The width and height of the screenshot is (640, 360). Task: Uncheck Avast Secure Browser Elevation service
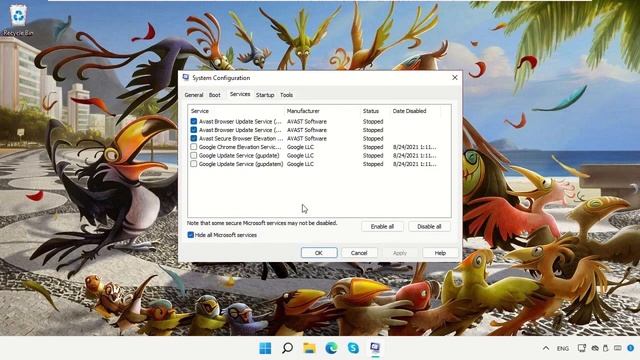tap(193, 138)
